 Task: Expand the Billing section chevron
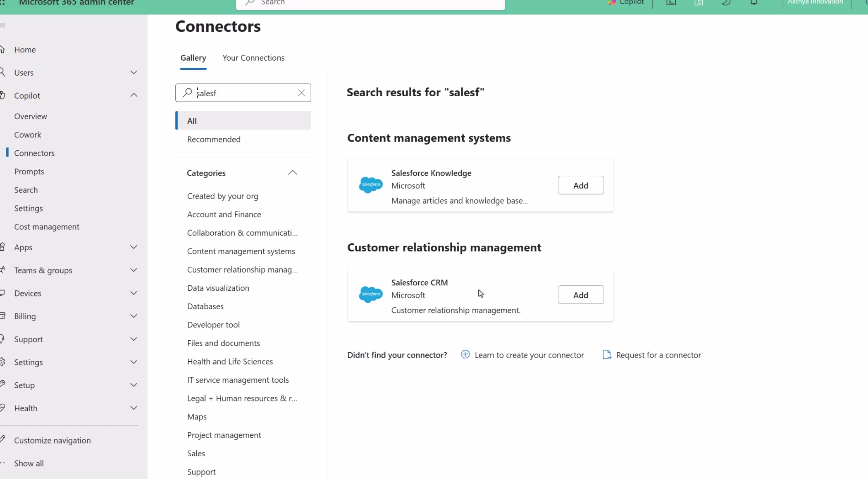click(x=134, y=316)
